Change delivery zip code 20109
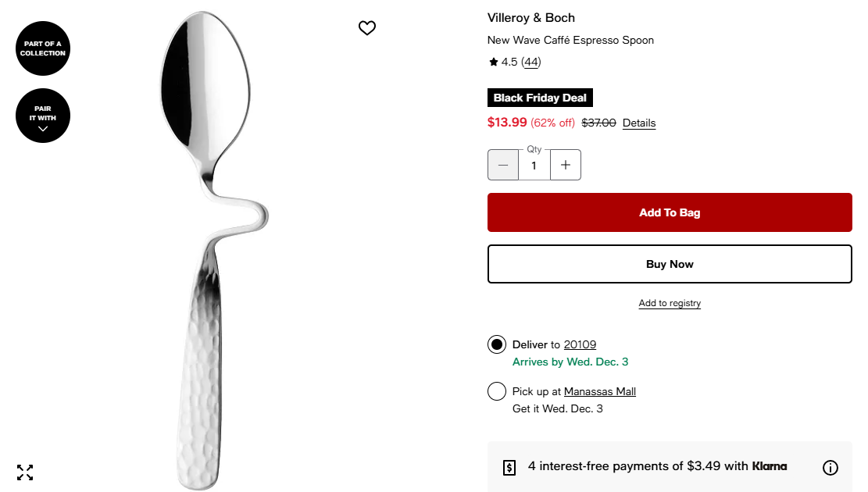The image size is (868, 492). (x=580, y=344)
